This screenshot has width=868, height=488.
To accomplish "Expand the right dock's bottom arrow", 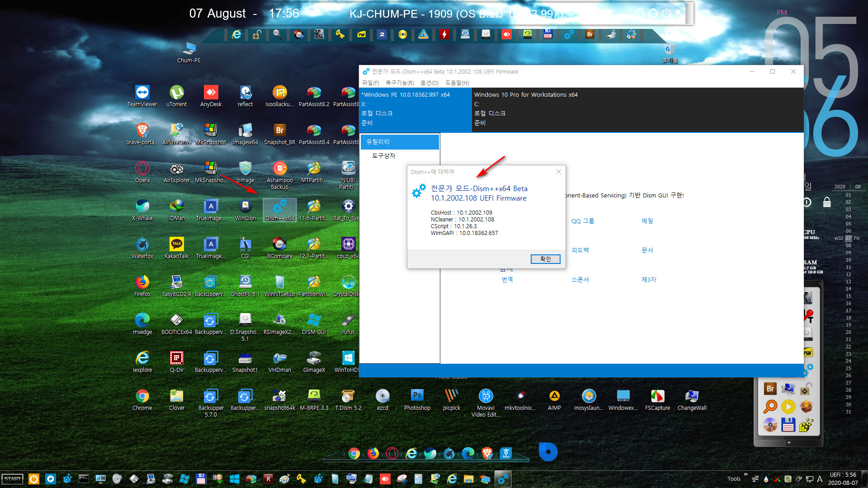I will pos(789,443).
